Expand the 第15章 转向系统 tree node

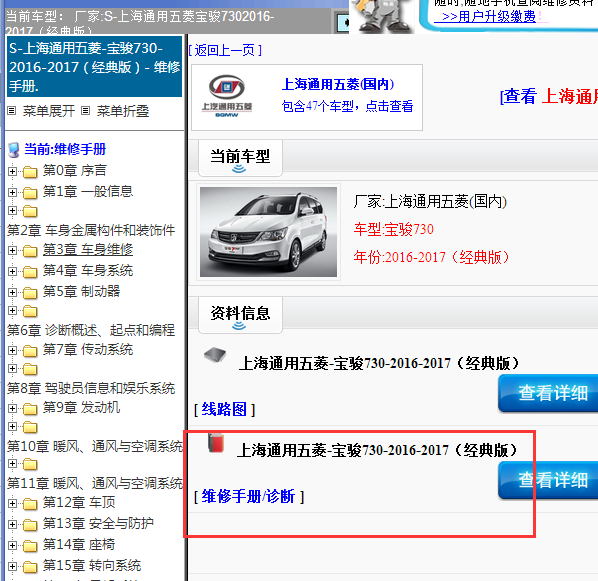pyautogui.click(x=12, y=566)
